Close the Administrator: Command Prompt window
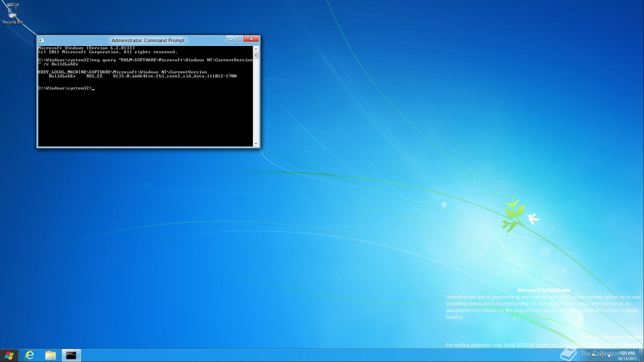The height and width of the screenshot is (362, 644). click(251, 39)
